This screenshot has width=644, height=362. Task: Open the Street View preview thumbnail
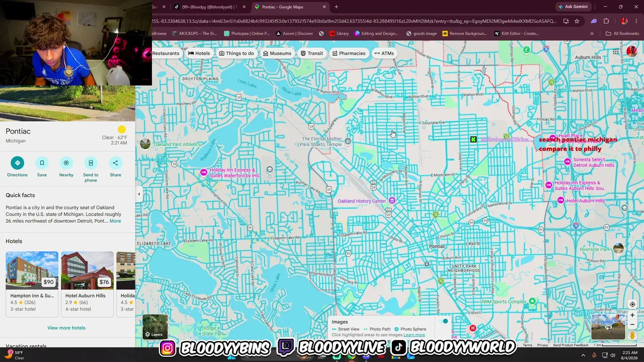(608, 327)
